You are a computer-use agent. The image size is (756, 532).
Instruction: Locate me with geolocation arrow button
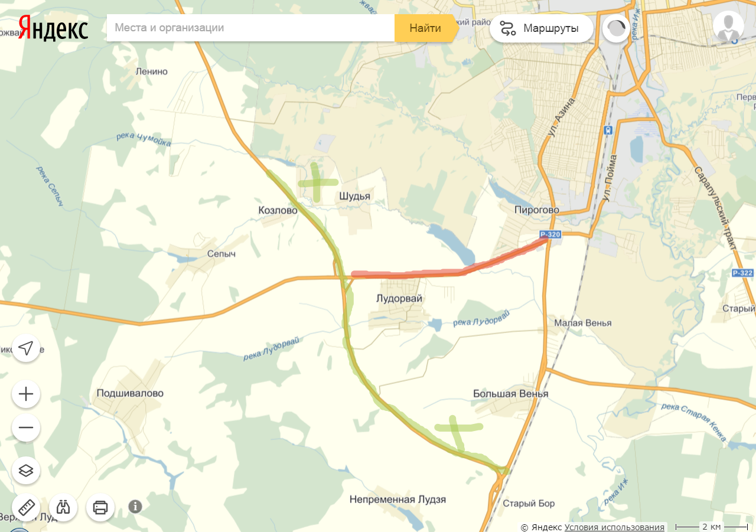[26, 348]
